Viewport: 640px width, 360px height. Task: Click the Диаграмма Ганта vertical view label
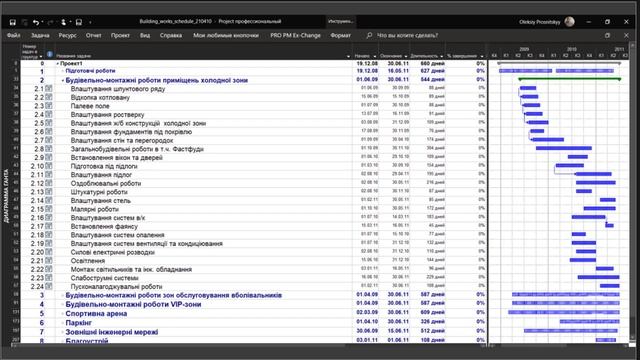point(6,196)
